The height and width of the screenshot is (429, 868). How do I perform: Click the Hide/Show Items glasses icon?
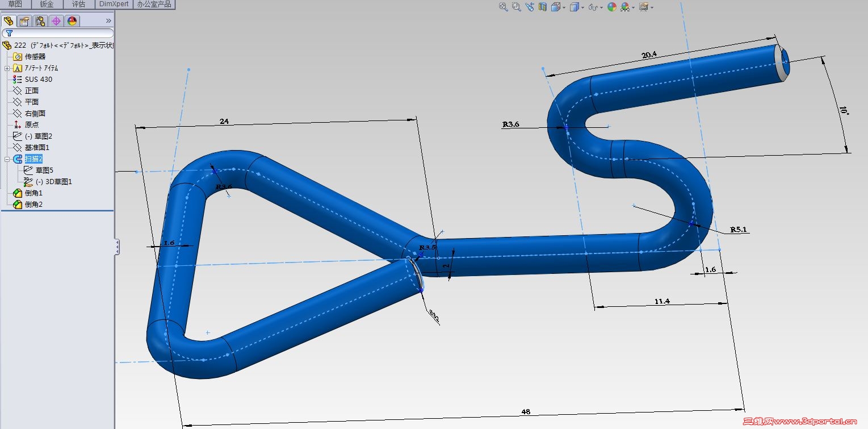(x=593, y=7)
